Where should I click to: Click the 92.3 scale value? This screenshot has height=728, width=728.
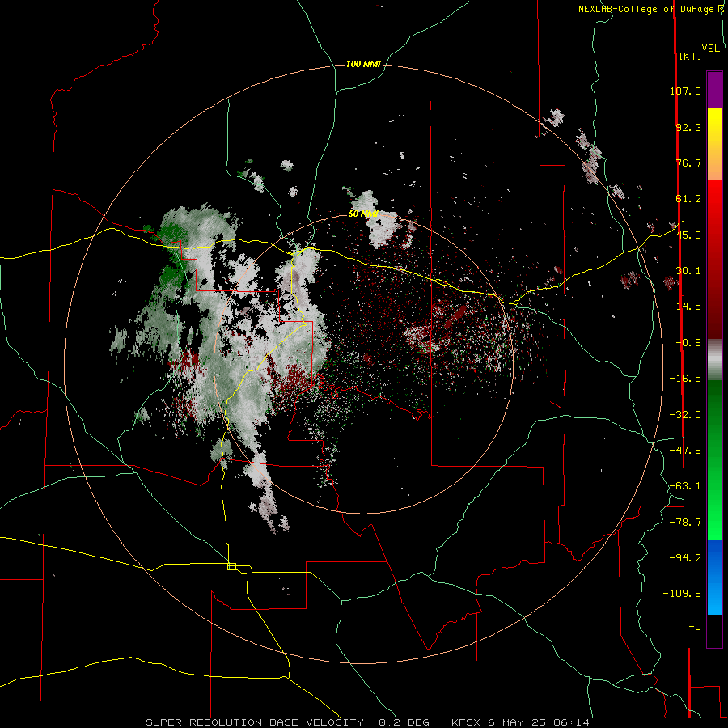pos(688,127)
